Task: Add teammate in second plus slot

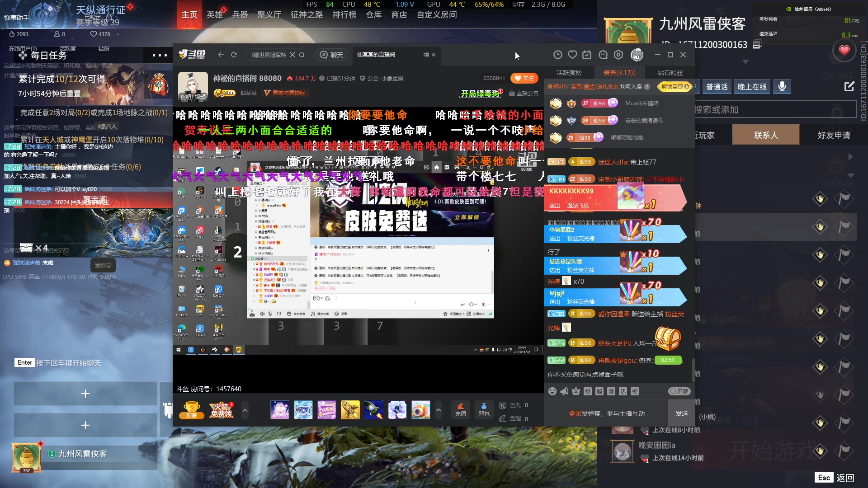Action: pyautogui.click(x=85, y=425)
